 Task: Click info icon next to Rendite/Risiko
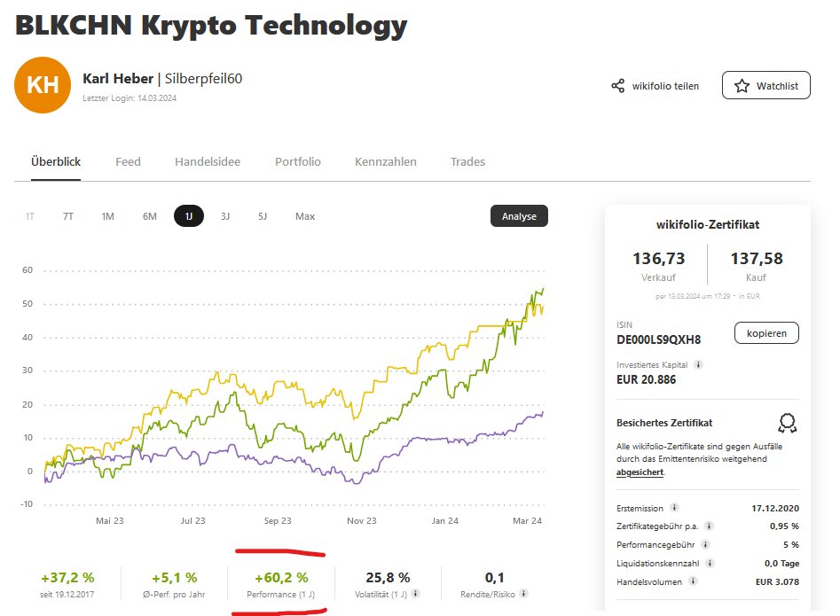pos(523,594)
